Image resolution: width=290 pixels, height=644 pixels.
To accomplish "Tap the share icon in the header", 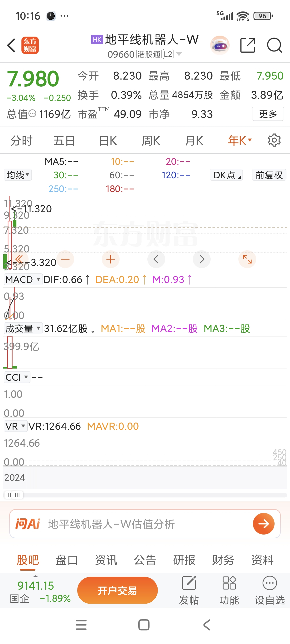I will coord(247,46).
